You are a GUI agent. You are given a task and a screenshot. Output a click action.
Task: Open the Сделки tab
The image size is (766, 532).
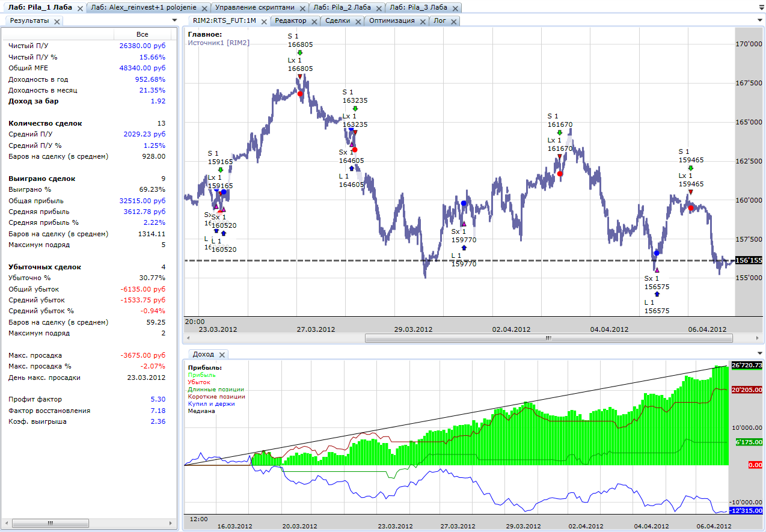(337, 21)
